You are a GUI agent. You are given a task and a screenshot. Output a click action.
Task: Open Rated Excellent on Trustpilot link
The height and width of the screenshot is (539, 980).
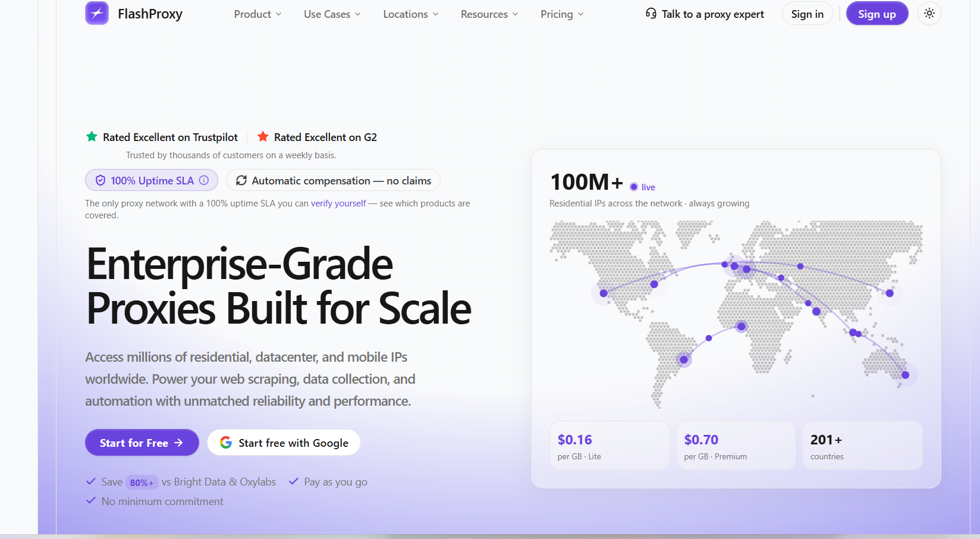click(162, 137)
